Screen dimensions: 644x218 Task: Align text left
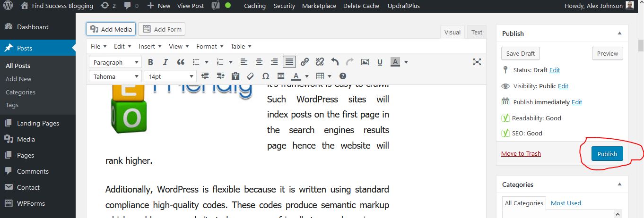[244, 62]
